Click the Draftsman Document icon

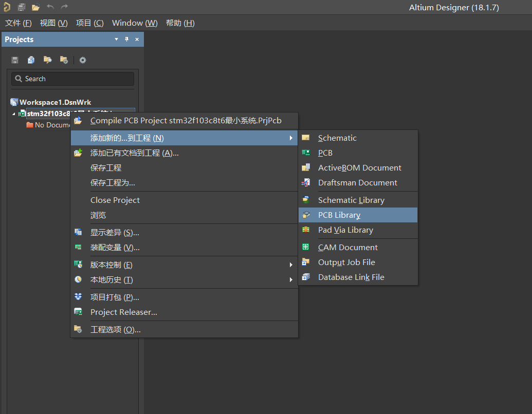(x=306, y=182)
